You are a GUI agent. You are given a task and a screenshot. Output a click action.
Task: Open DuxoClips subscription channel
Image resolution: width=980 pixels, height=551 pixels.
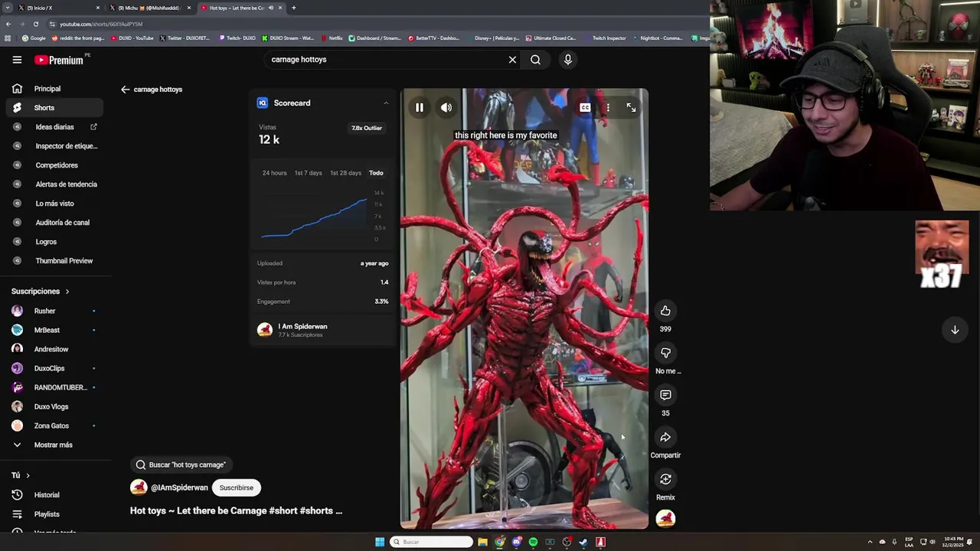pos(54,368)
